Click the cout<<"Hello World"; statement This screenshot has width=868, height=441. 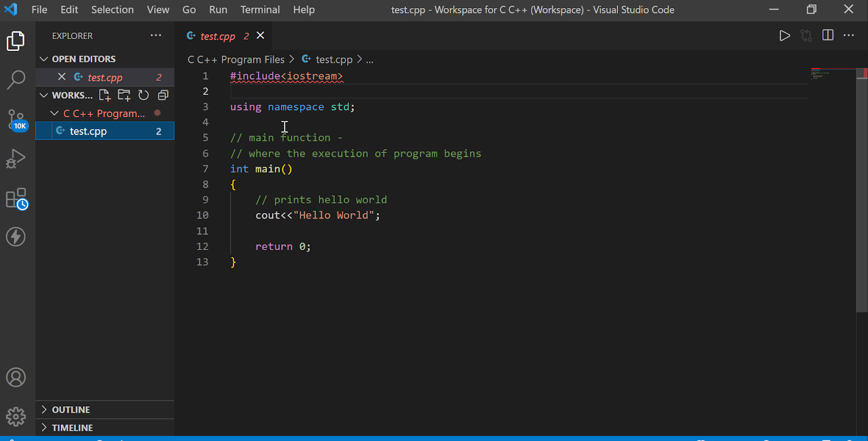click(x=318, y=215)
